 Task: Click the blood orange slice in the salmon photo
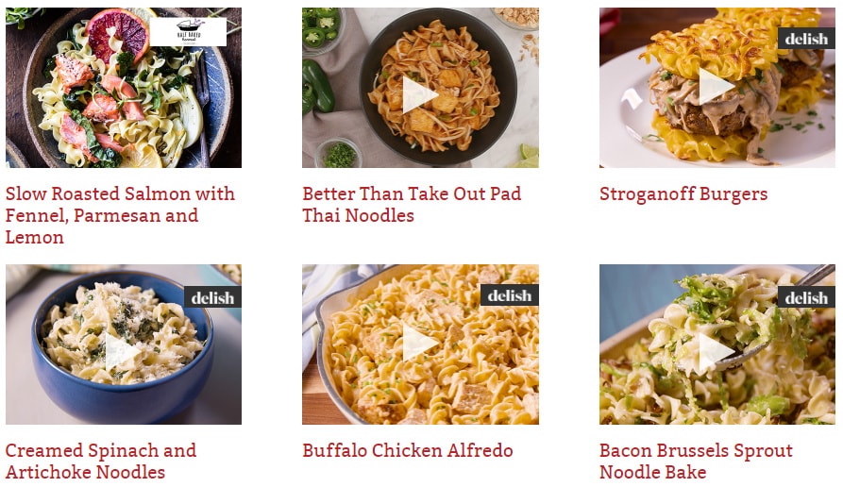pos(118,34)
